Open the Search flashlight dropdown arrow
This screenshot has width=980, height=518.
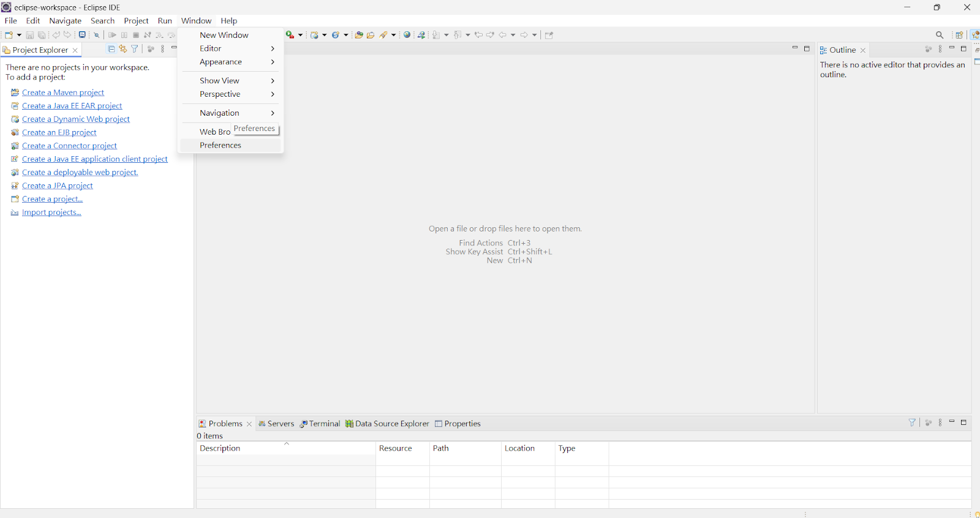394,35
